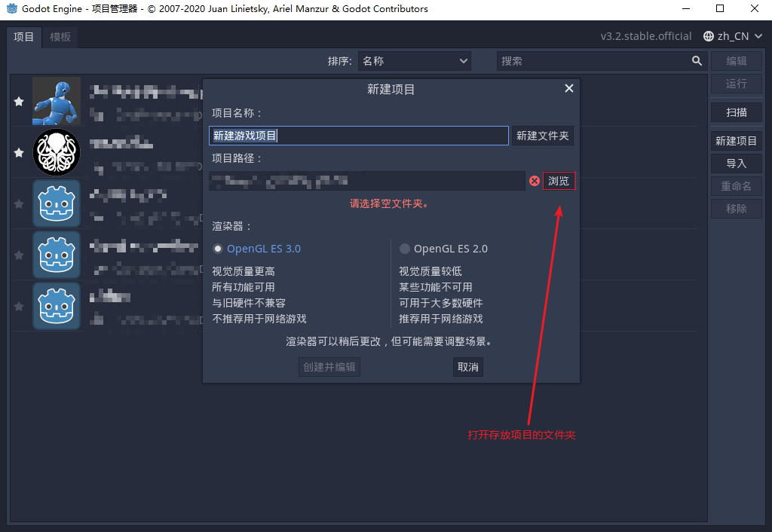Focus the 项目名称 name input field
This screenshot has height=532, width=772.
(x=358, y=136)
